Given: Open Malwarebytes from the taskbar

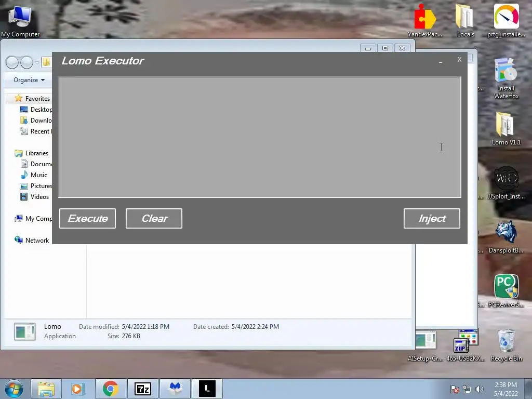Looking at the screenshot, I should click(x=175, y=389).
